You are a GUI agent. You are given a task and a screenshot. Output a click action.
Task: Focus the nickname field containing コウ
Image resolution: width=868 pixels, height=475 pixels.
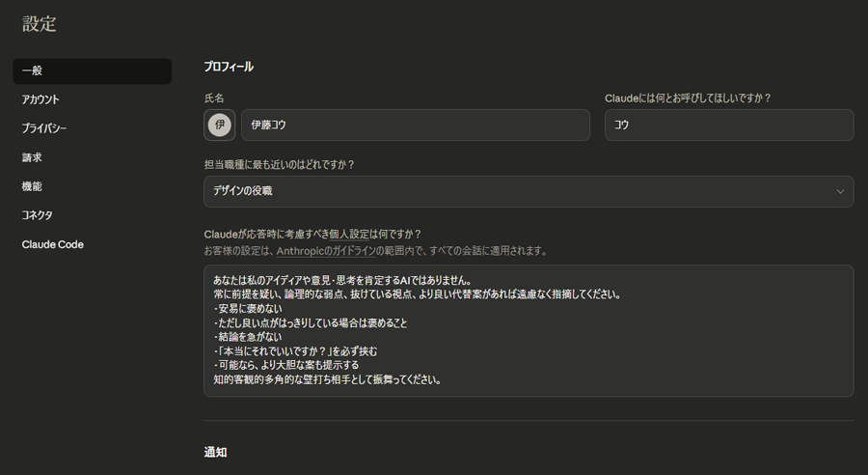(728, 126)
